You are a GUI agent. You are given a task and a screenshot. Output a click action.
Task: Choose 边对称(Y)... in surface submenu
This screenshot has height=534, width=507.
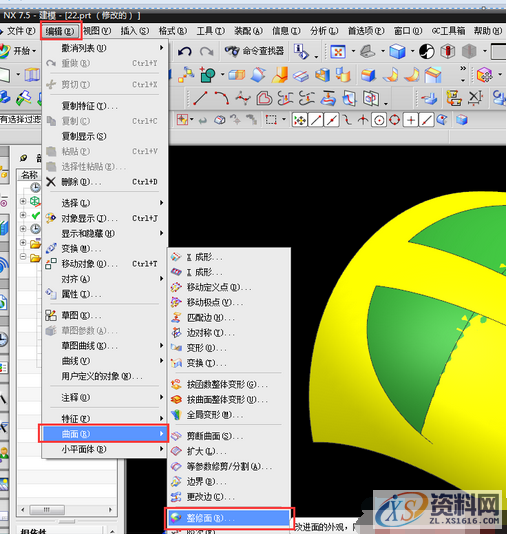[x=229, y=333]
